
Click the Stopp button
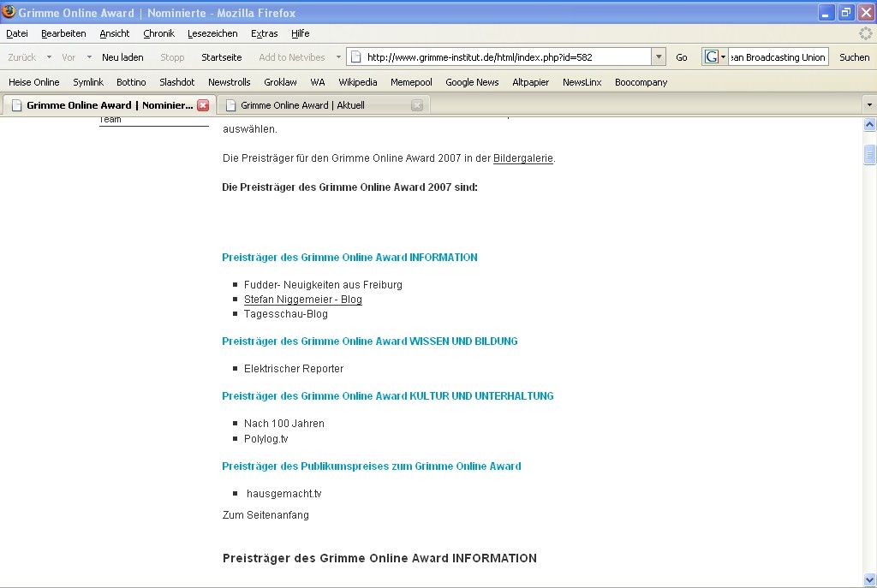click(x=172, y=57)
